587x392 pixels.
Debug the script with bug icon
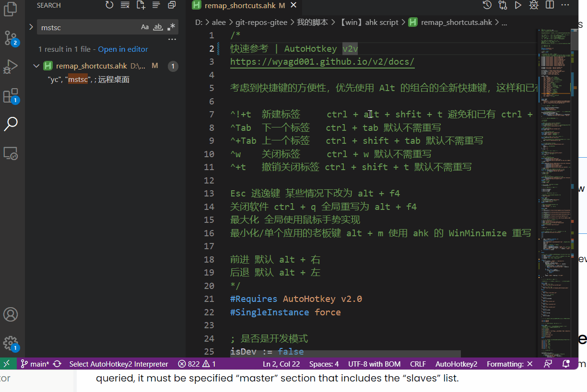point(534,5)
